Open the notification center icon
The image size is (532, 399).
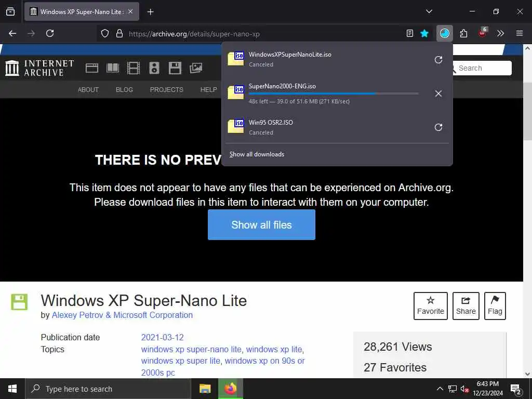tap(516, 390)
